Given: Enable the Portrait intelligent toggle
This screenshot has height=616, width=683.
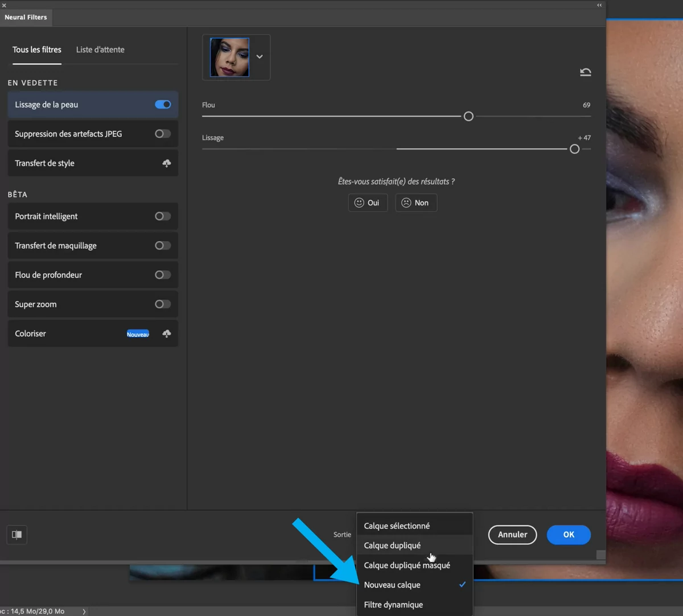Looking at the screenshot, I should tap(163, 217).
